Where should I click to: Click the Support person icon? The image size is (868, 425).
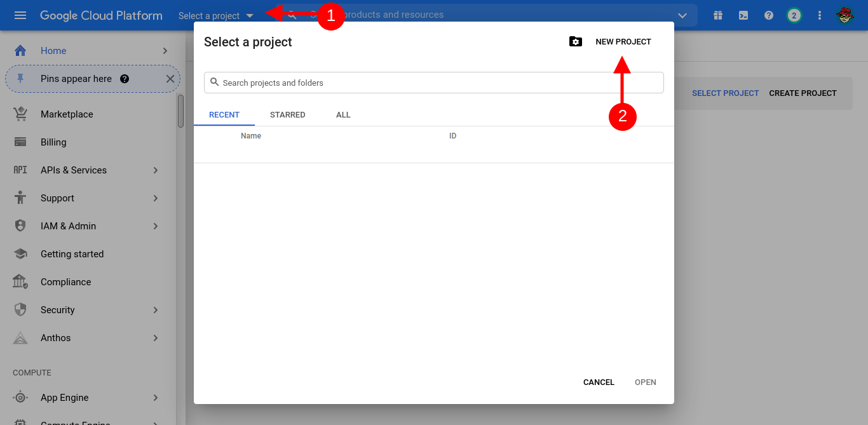tap(20, 198)
